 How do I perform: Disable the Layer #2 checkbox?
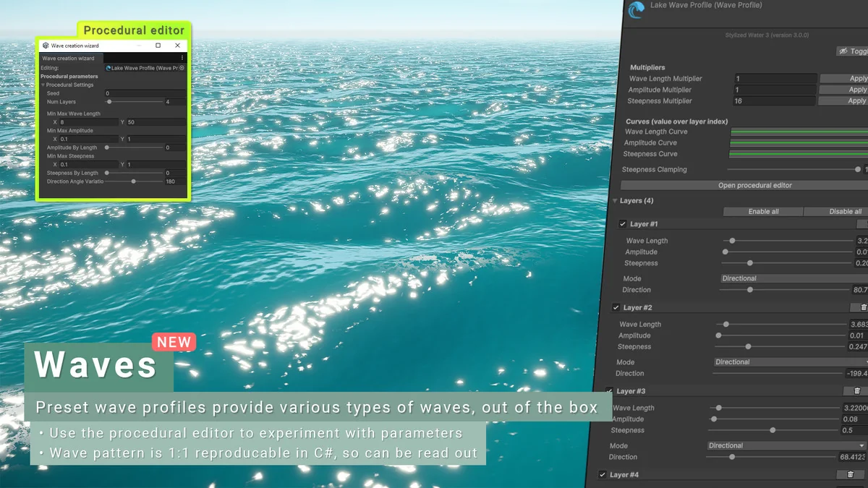click(x=616, y=308)
